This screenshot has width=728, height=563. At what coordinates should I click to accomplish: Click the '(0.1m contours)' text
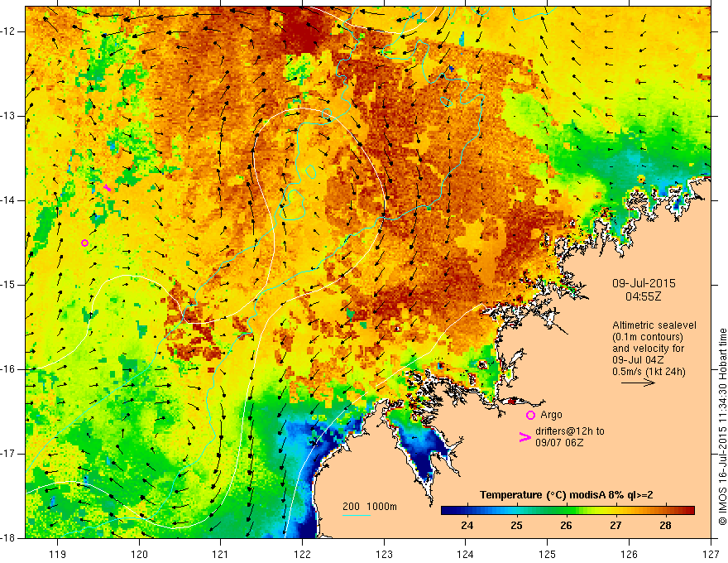click(x=648, y=337)
